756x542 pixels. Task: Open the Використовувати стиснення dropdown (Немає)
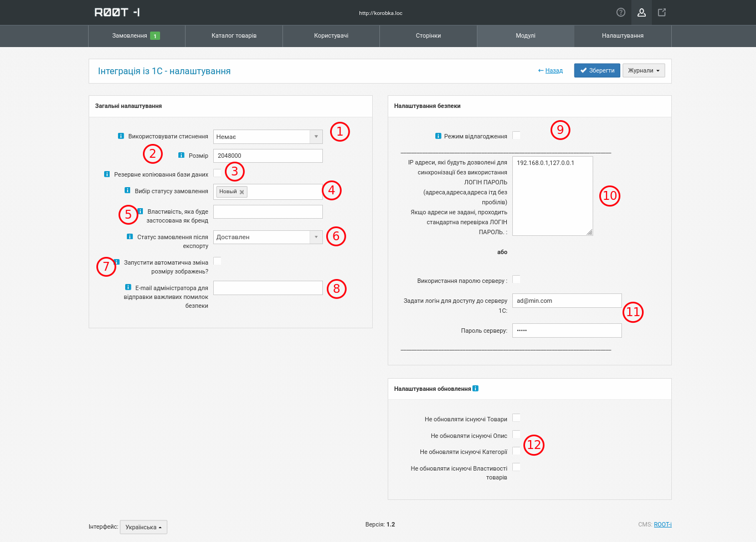pos(268,137)
